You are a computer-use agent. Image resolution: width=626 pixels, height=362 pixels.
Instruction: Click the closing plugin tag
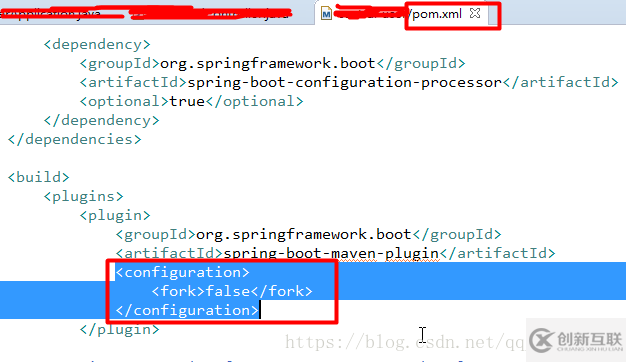(119, 330)
